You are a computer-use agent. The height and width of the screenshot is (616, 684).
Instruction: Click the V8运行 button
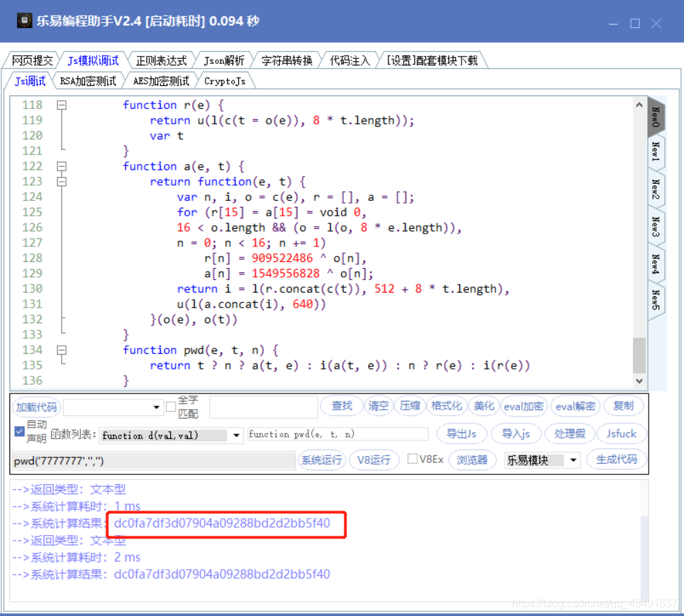(x=374, y=460)
